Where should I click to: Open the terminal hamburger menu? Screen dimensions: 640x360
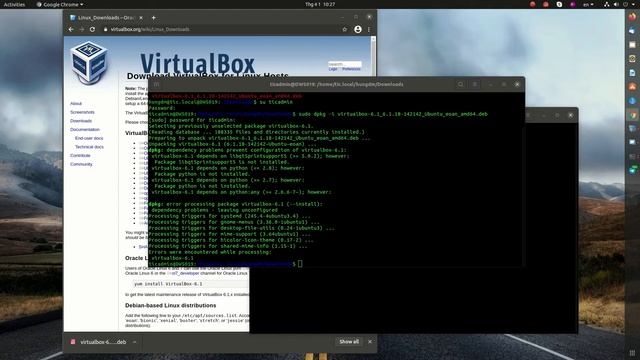(x=475, y=84)
